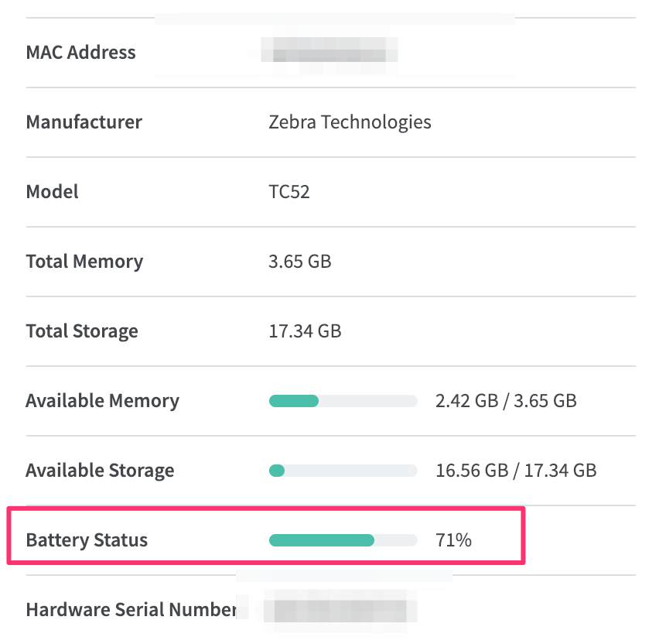Click the Total Memory label
This screenshot has height=644, width=659.
(84, 262)
